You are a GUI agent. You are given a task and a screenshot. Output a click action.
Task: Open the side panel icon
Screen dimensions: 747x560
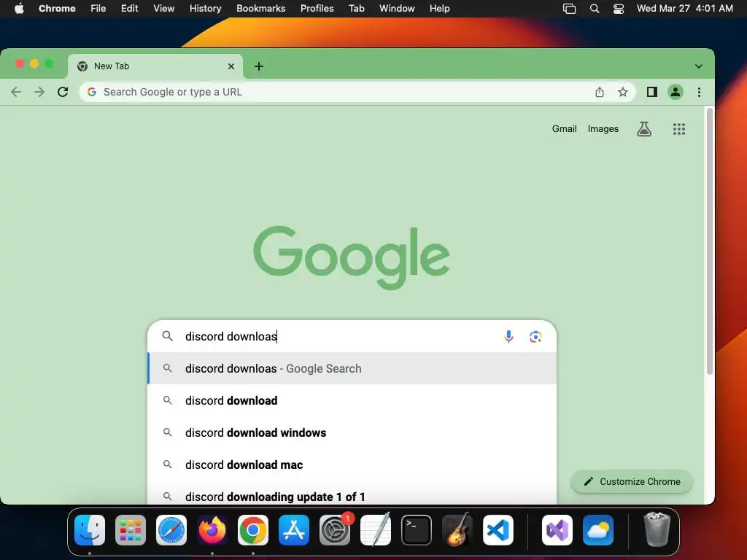point(651,92)
